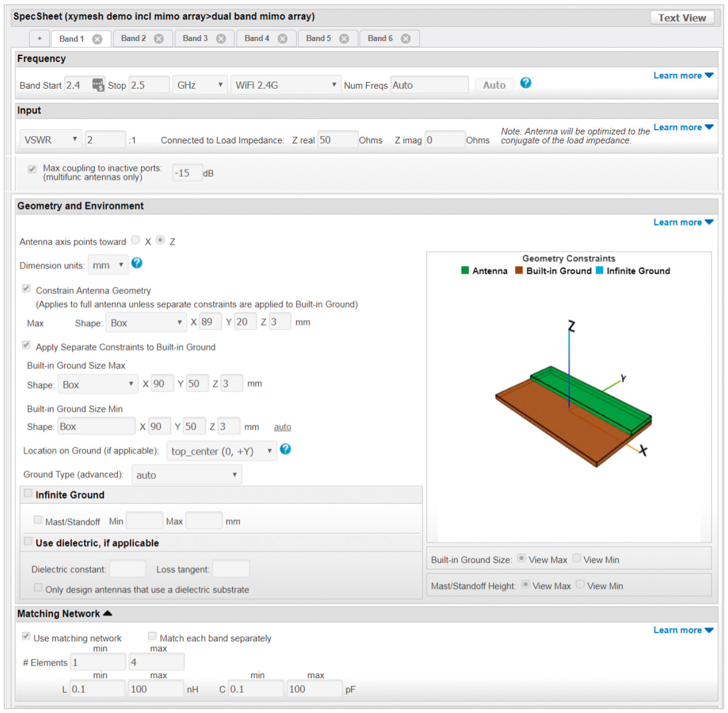Switch to the Band 3 tab
This screenshot has height=713, width=728.
click(x=195, y=39)
